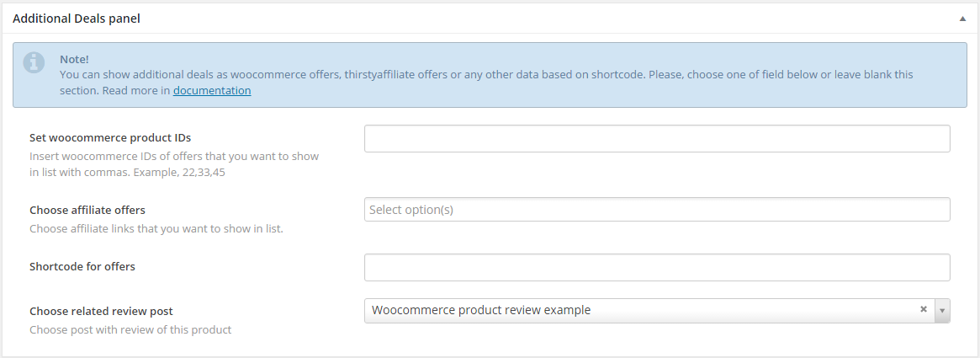This screenshot has height=358, width=980.
Task: Click the Choose related review post label
Action: point(101,311)
